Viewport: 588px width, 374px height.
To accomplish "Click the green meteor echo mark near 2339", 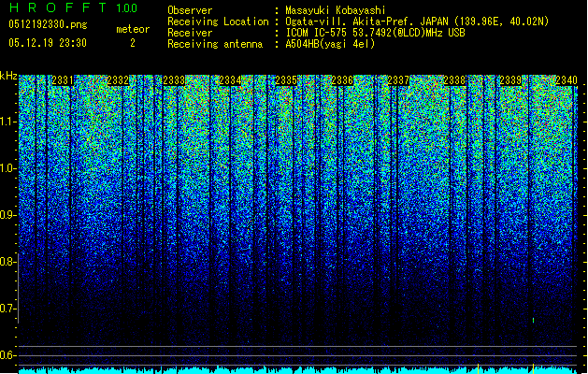I will (x=533, y=321).
